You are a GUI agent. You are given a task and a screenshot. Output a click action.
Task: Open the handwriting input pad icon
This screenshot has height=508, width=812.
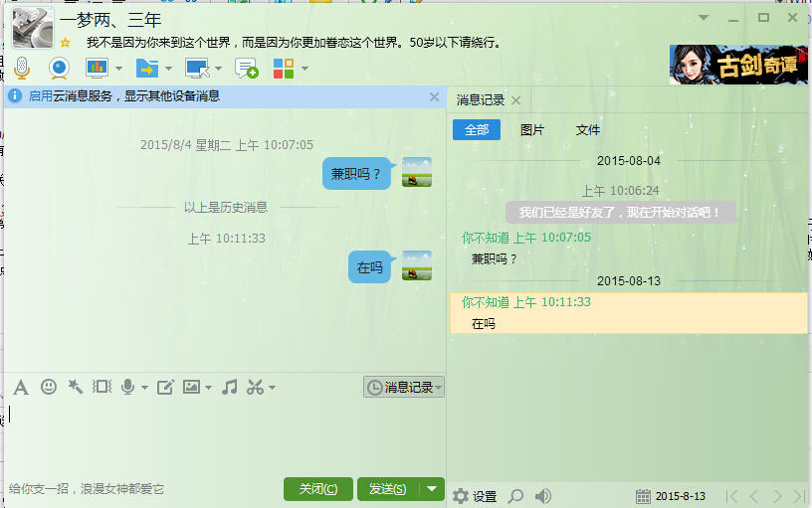click(x=166, y=387)
